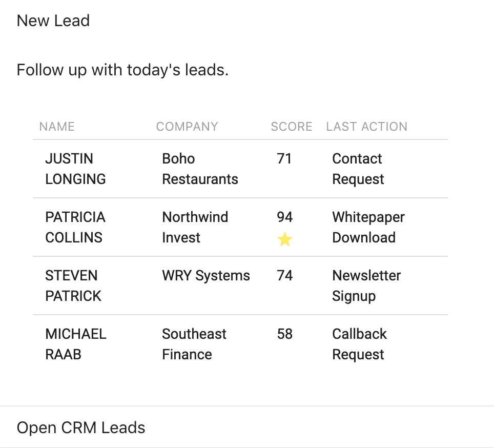Click the Newsletter Signup action cell
494x448 pixels.
(x=367, y=286)
